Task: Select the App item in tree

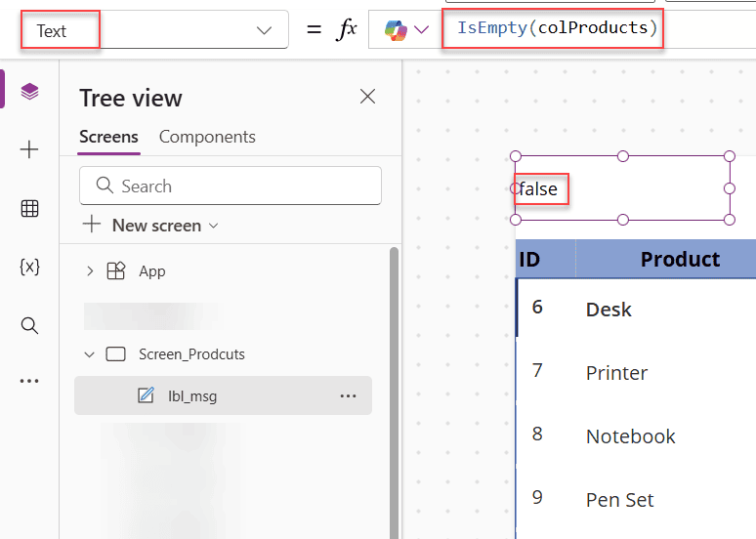Action: click(151, 271)
